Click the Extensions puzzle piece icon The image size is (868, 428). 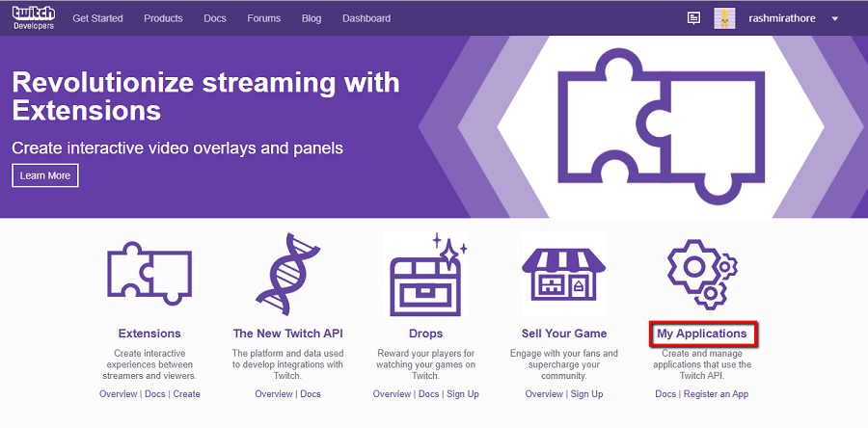(149, 274)
